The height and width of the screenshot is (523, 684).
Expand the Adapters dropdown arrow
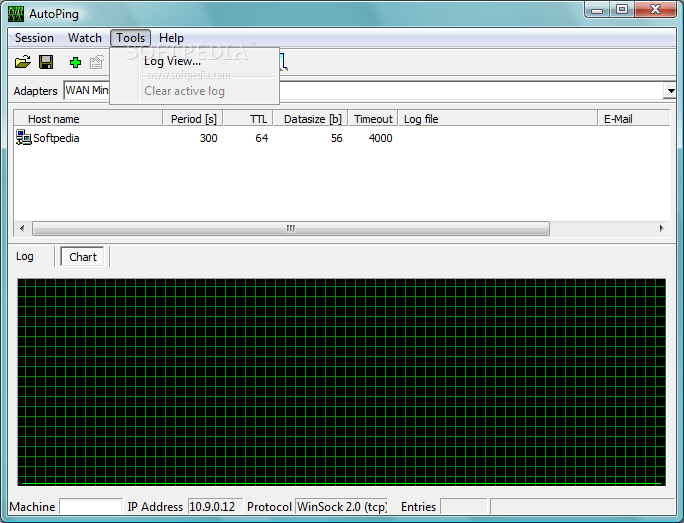tap(670, 91)
